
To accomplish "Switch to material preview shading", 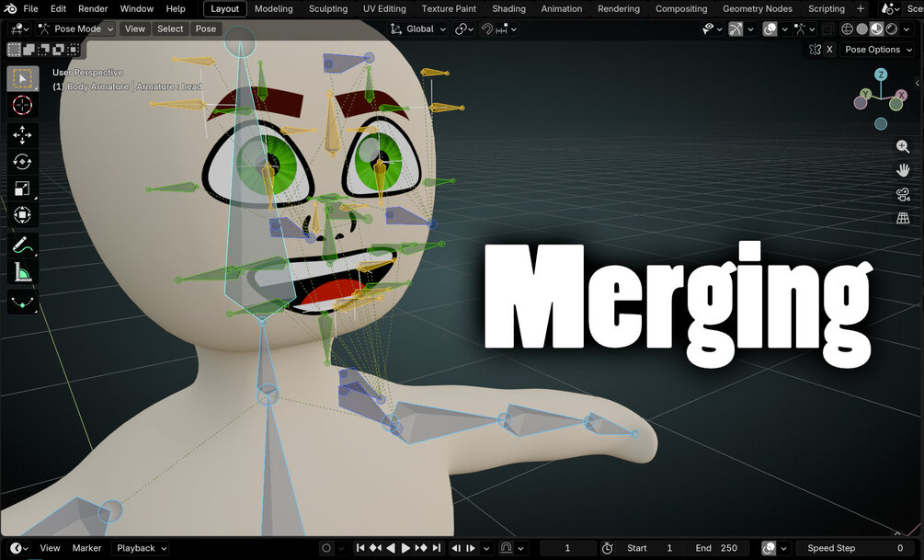I will (x=876, y=29).
